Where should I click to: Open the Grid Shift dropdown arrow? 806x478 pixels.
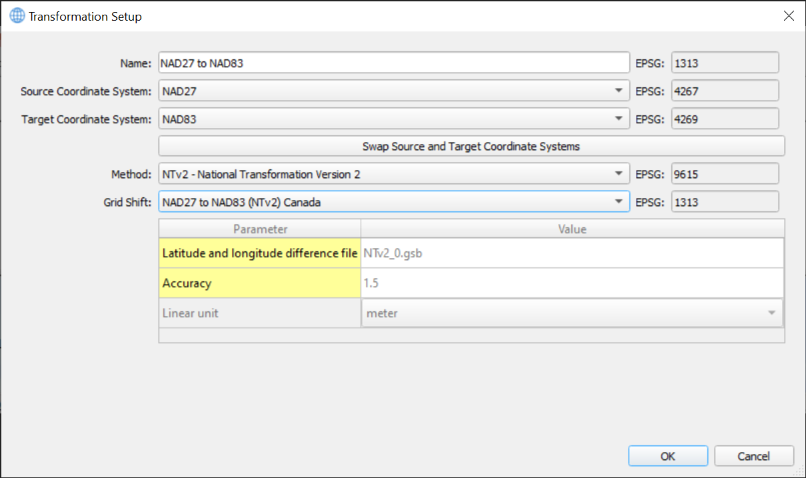coord(618,201)
